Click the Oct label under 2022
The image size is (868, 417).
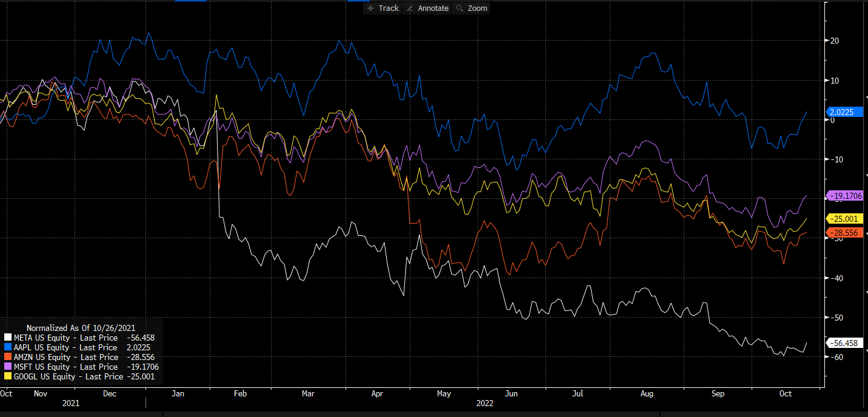785,393
